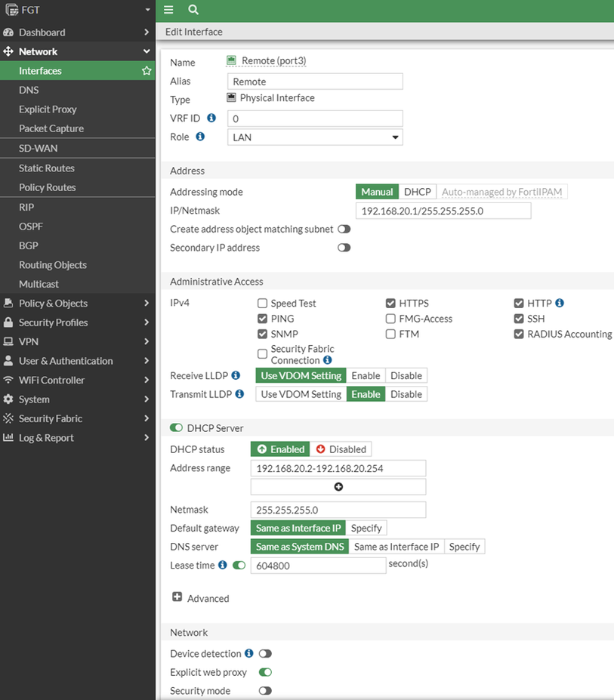Enable the Speed Test checkbox

tap(263, 304)
